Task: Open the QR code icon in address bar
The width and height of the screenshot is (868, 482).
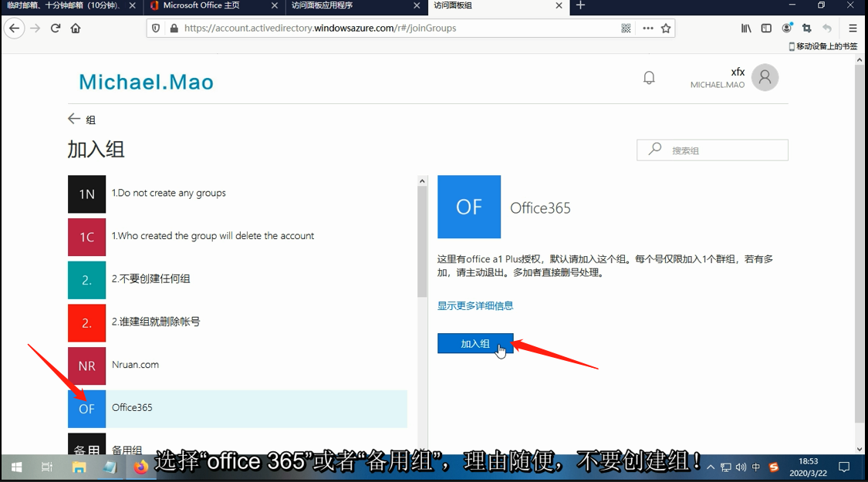Action: coord(626,29)
